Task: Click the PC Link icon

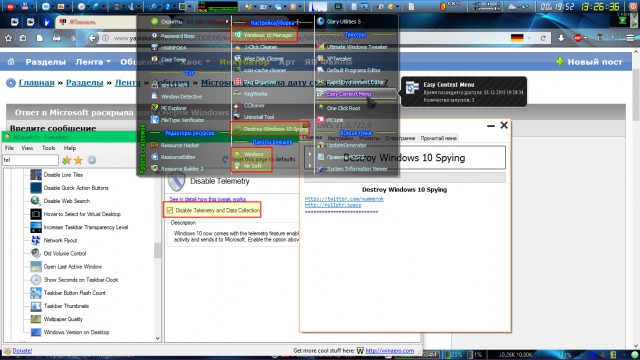Action: [x=320, y=120]
